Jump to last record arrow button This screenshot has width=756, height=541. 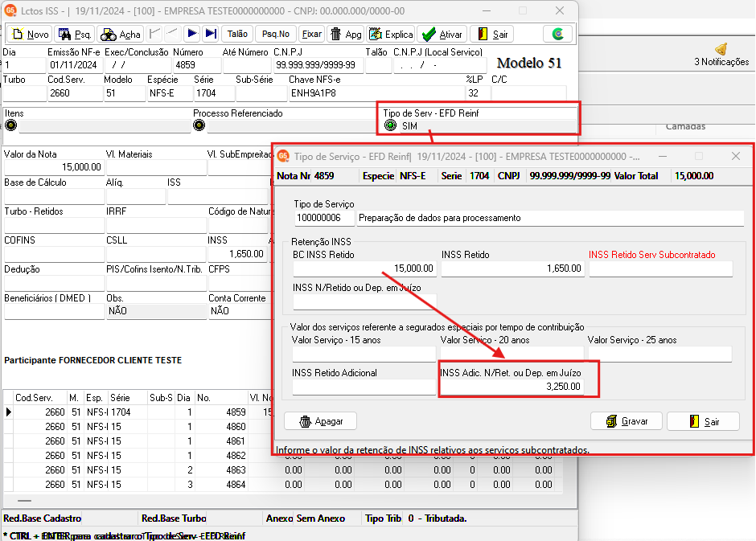point(210,34)
